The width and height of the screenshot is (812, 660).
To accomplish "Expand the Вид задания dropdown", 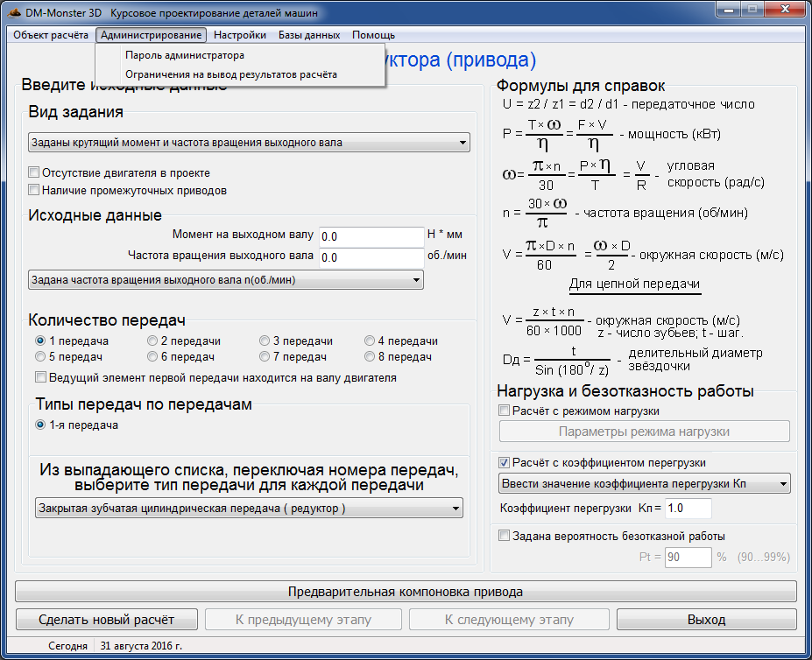I will click(x=249, y=143).
